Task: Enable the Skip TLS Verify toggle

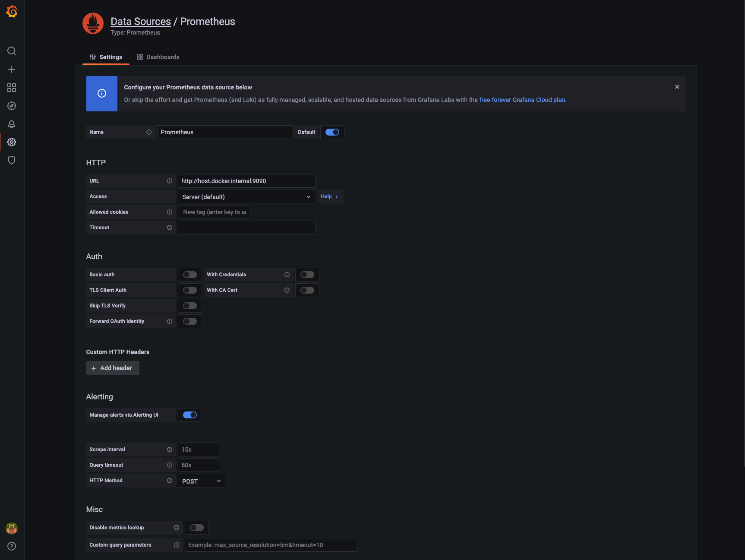Action: 189,306
